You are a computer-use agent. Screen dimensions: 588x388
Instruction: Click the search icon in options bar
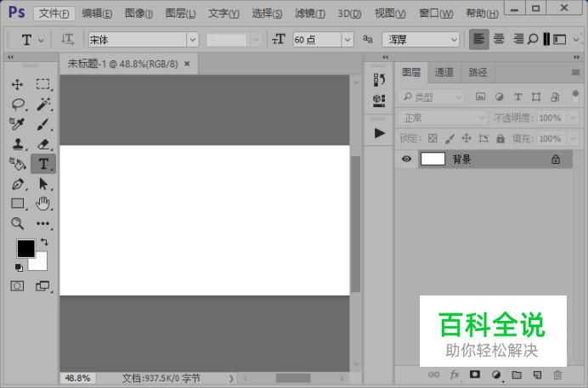tap(533, 39)
